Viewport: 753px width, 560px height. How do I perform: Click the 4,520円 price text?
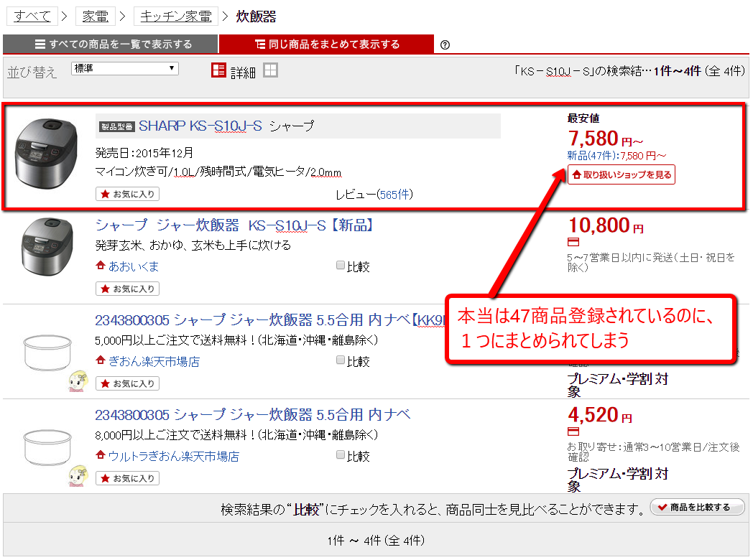pos(600,415)
